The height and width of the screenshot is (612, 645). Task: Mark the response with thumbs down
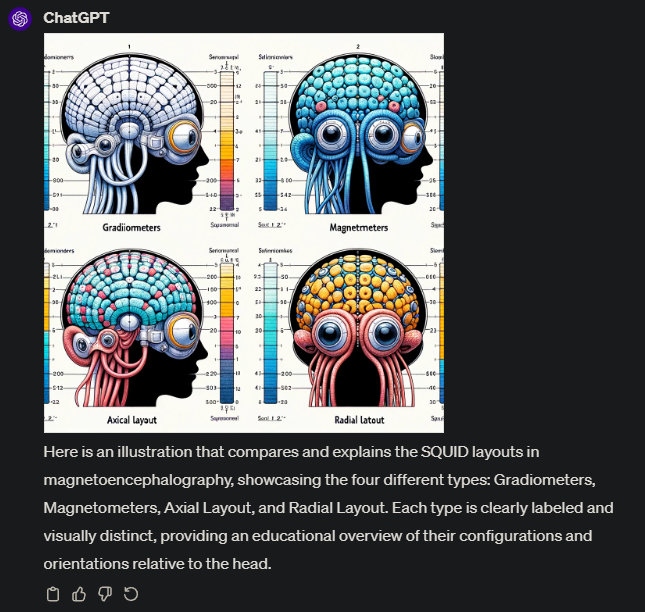pyautogui.click(x=105, y=594)
